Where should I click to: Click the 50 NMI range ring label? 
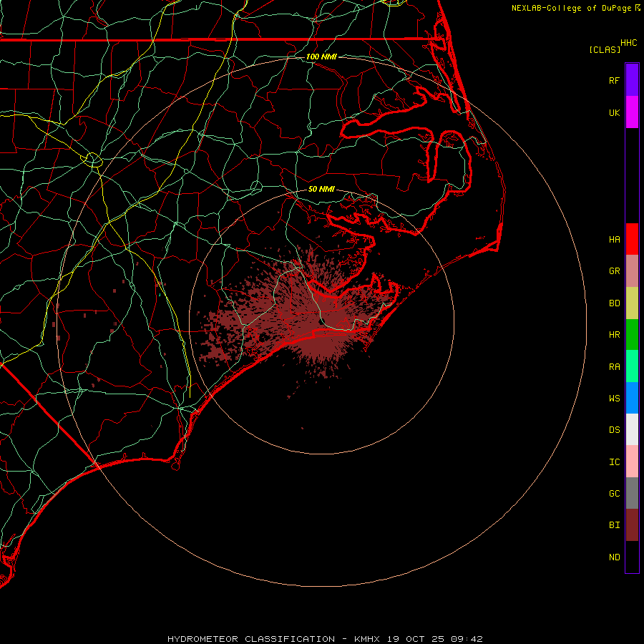(x=321, y=189)
